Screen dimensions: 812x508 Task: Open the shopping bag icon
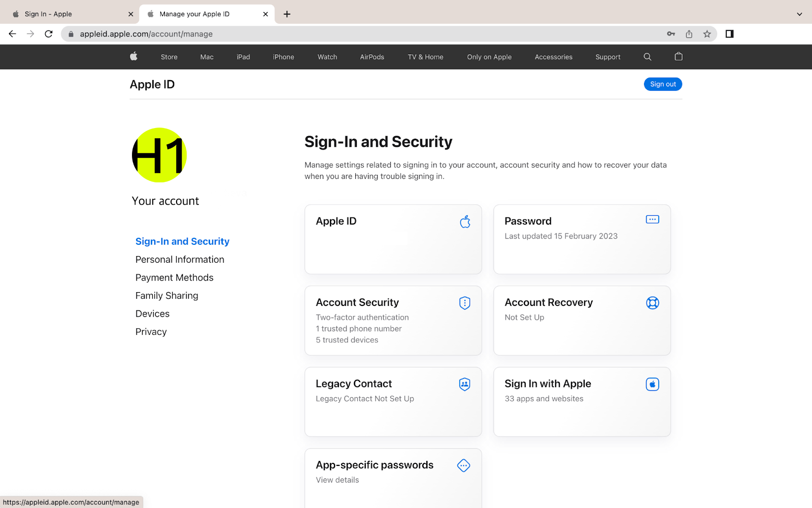point(679,56)
